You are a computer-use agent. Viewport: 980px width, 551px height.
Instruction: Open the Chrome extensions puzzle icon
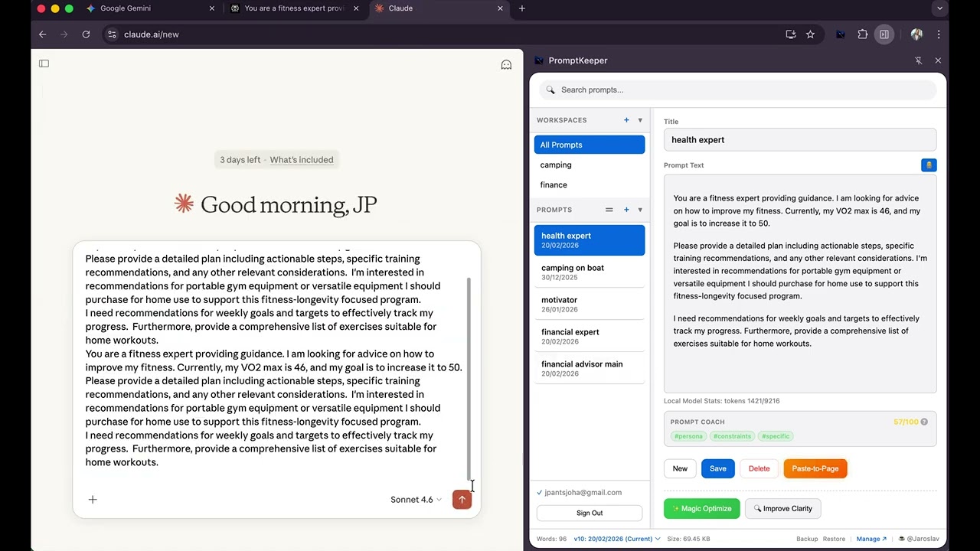863,34
